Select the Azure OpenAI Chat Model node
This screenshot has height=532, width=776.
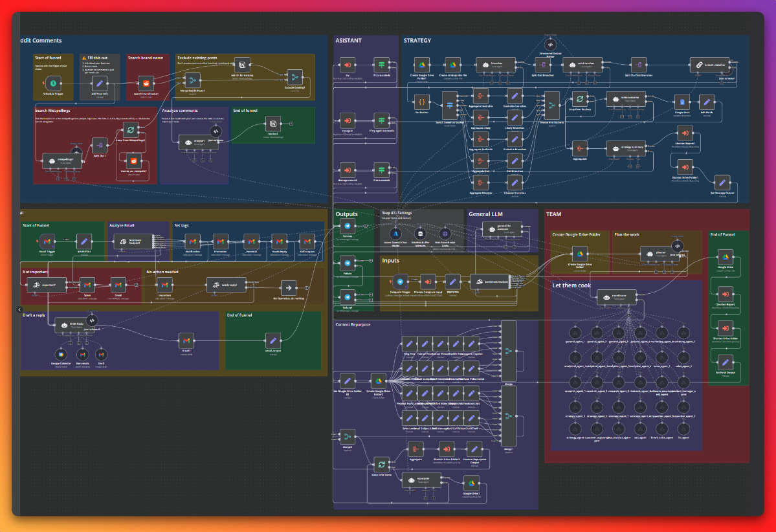coord(395,234)
